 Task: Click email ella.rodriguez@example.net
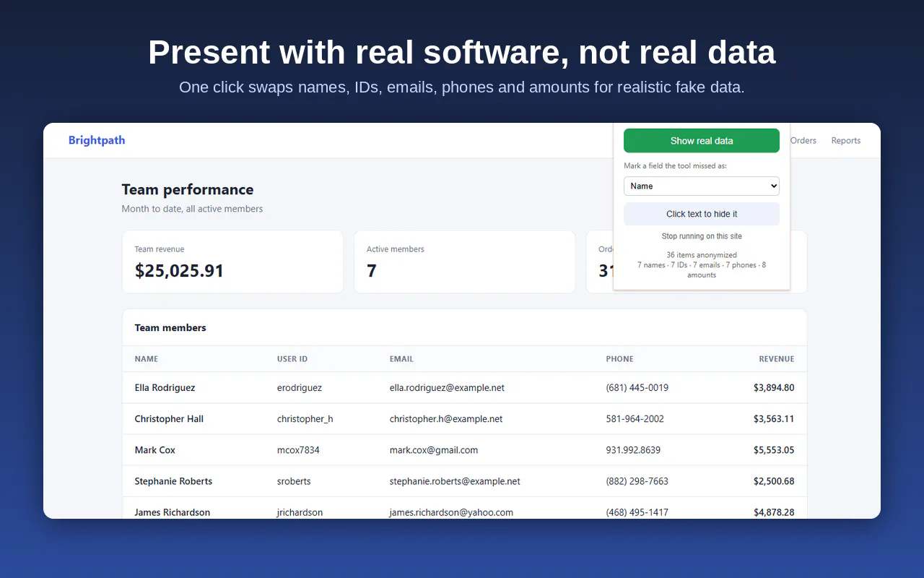point(447,388)
